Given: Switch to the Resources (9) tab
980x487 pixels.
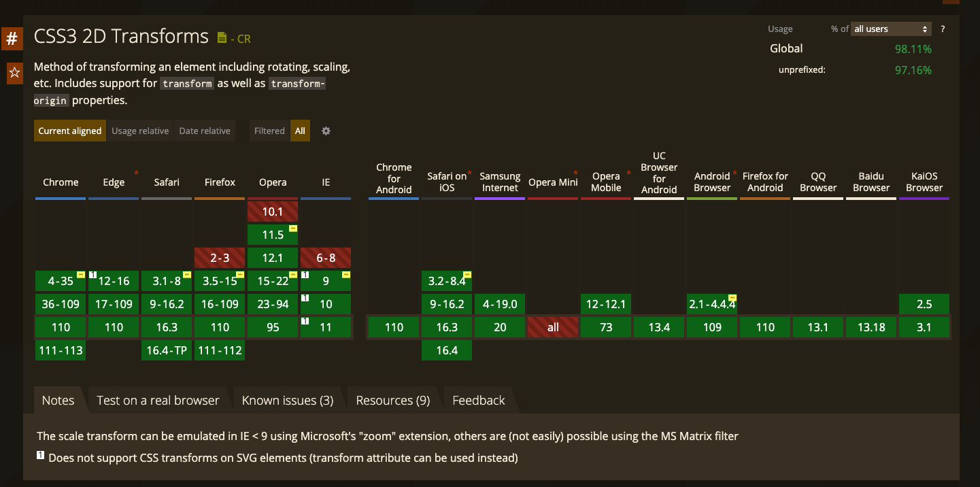Looking at the screenshot, I should pyautogui.click(x=393, y=401).
